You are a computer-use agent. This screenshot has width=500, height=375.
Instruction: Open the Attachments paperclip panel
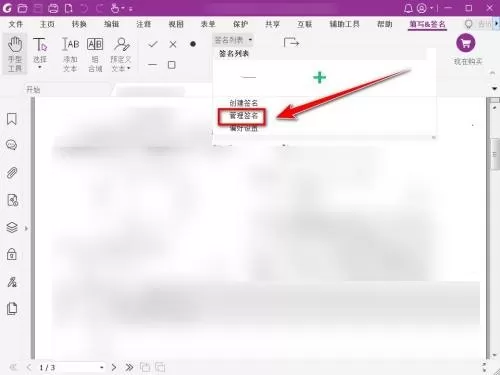12,173
